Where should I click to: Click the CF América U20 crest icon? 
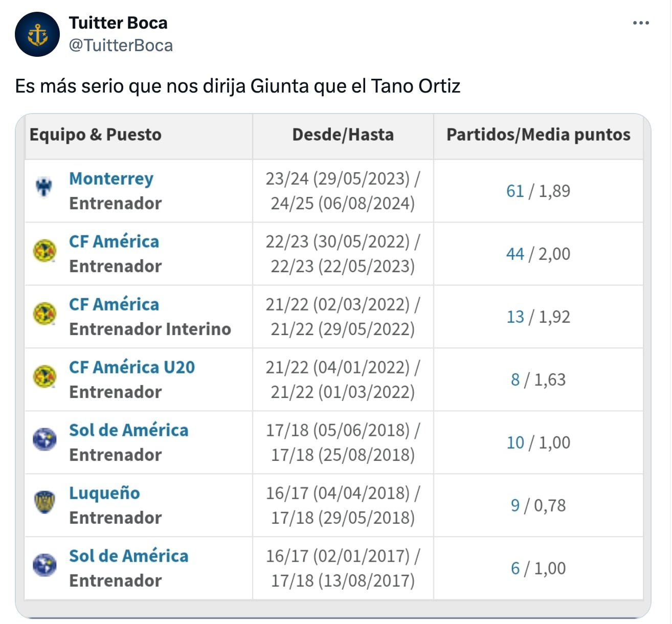(44, 376)
